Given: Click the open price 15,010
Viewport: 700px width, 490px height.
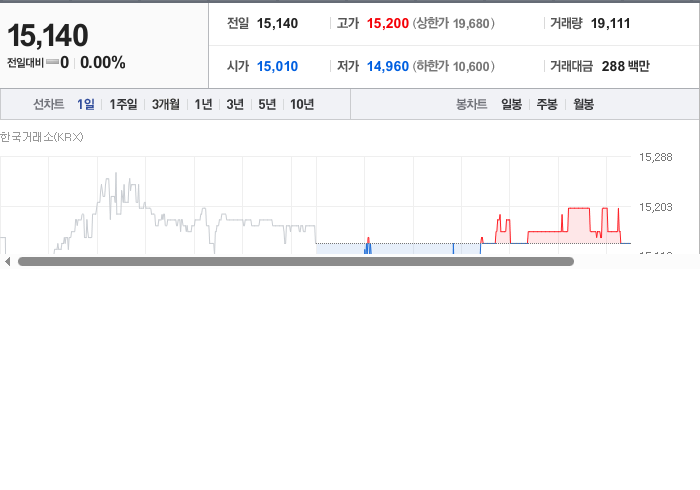Looking at the screenshot, I should tap(277, 66).
